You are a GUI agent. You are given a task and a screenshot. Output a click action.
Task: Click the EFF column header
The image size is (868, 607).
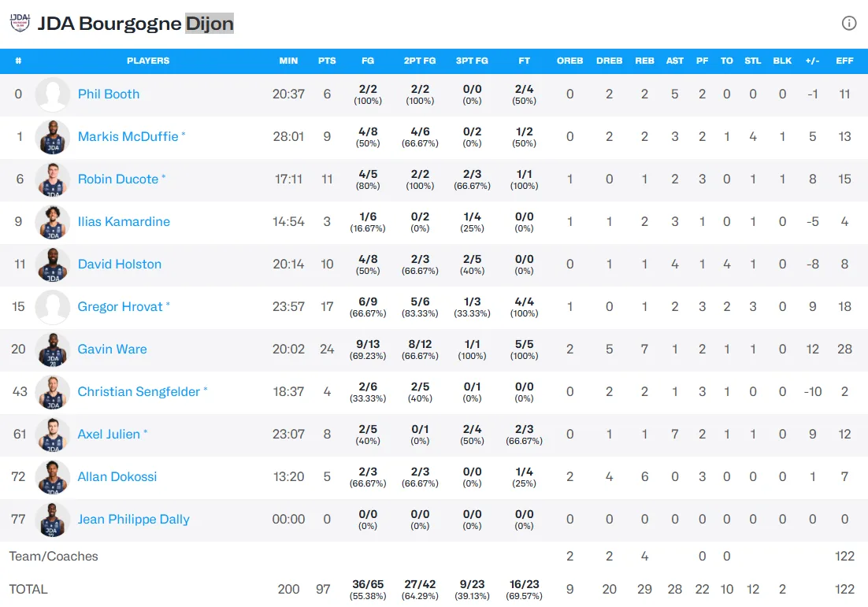pos(844,61)
